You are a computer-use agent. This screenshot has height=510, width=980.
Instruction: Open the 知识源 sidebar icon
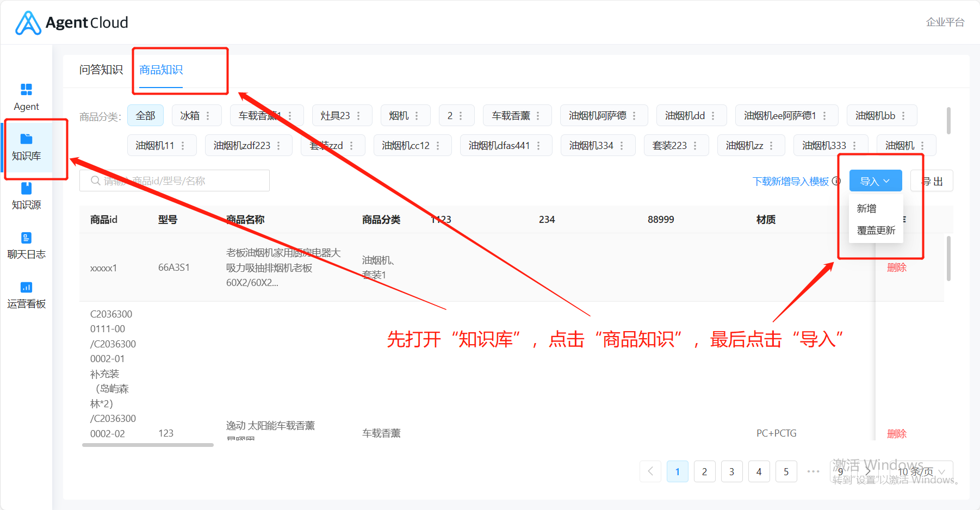(26, 188)
